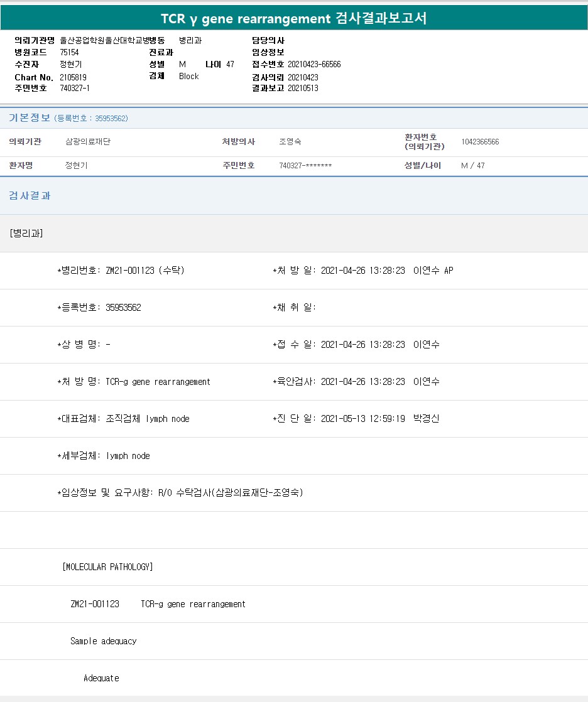Click the Adequate result text
The height and width of the screenshot is (702, 588).
101,678
